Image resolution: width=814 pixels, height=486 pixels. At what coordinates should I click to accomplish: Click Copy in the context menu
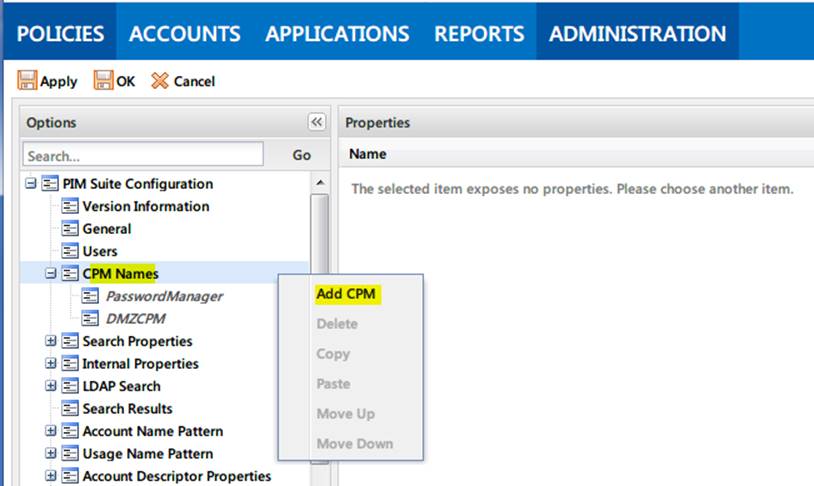tap(333, 354)
